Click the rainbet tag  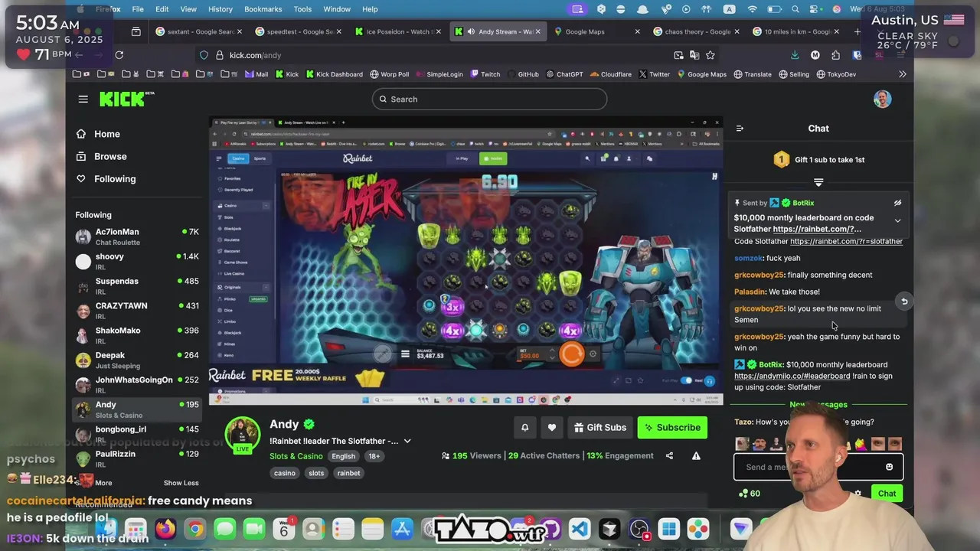click(x=348, y=473)
